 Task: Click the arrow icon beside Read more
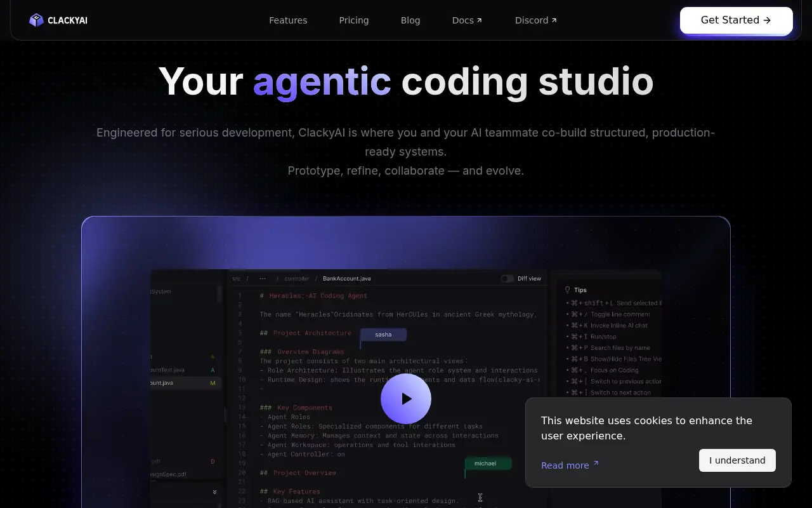click(x=596, y=464)
